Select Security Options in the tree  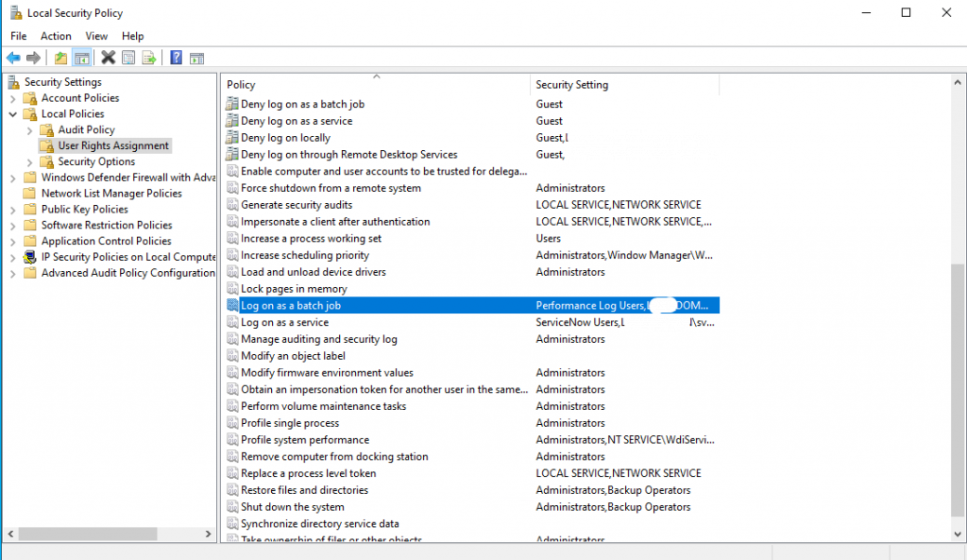click(x=96, y=161)
